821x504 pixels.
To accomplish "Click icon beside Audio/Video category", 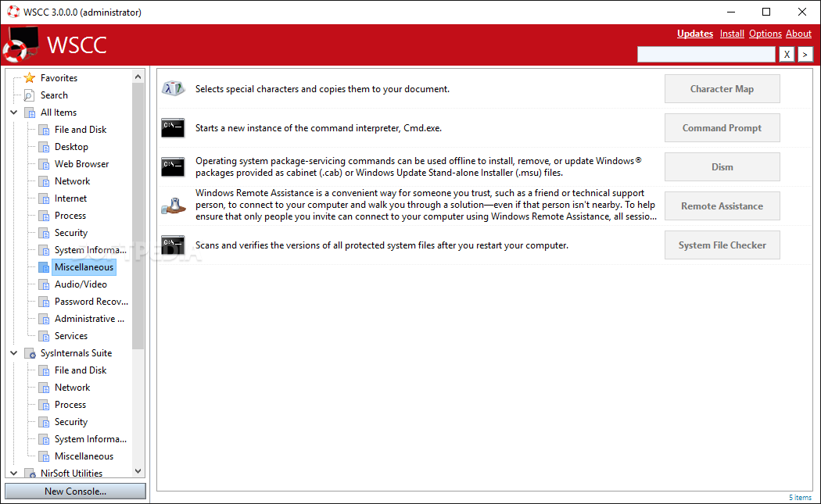I will pyautogui.click(x=45, y=284).
